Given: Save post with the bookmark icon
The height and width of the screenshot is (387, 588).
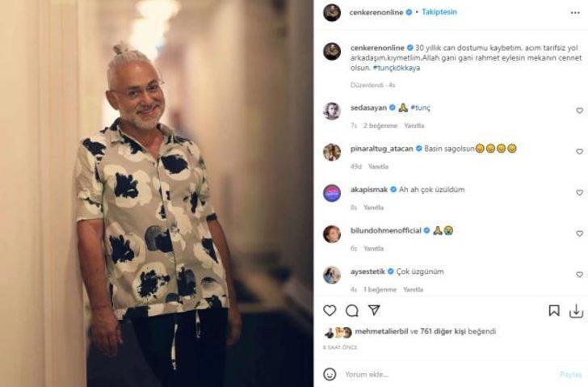Looking at the screenshot, I should pos(554,310).
